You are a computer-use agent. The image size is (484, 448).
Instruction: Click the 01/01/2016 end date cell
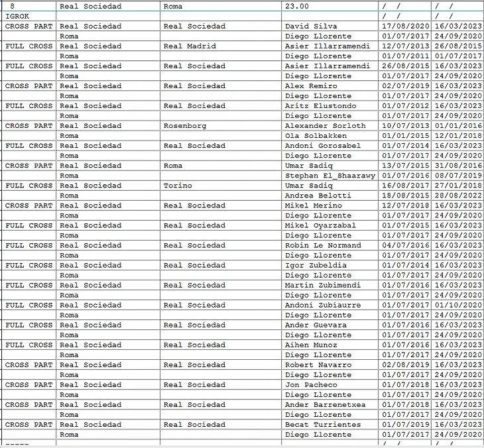[458, 126]
